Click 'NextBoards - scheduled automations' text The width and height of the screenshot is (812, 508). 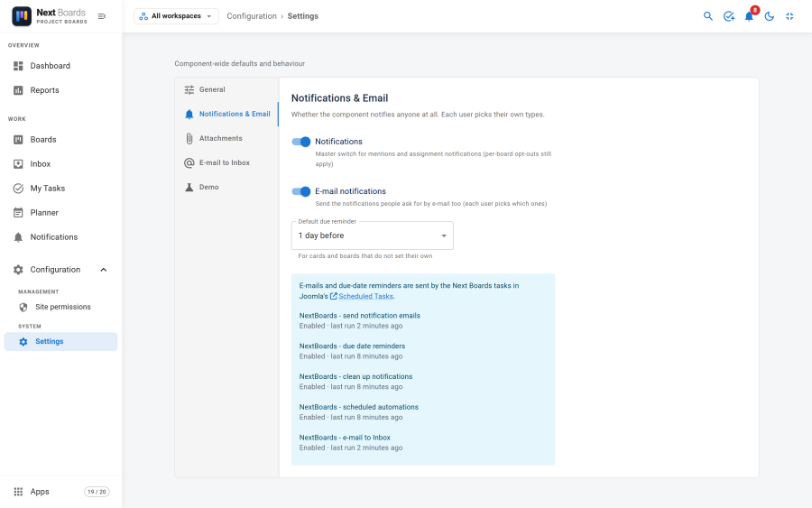point(359,407)
